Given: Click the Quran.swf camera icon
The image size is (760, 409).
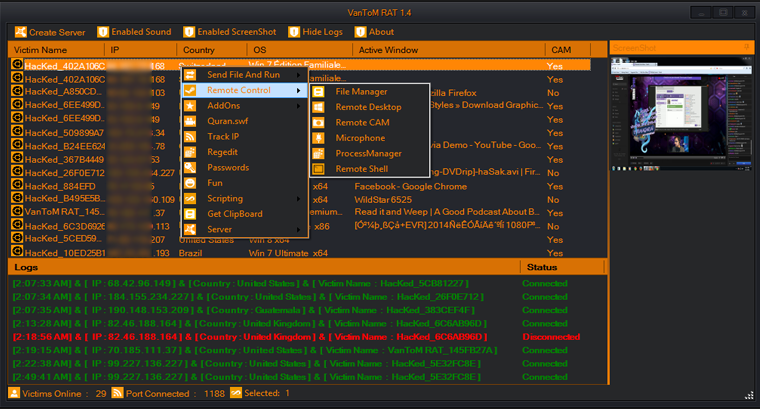Looking at the screenshot, I should click(x=190, y=121).
